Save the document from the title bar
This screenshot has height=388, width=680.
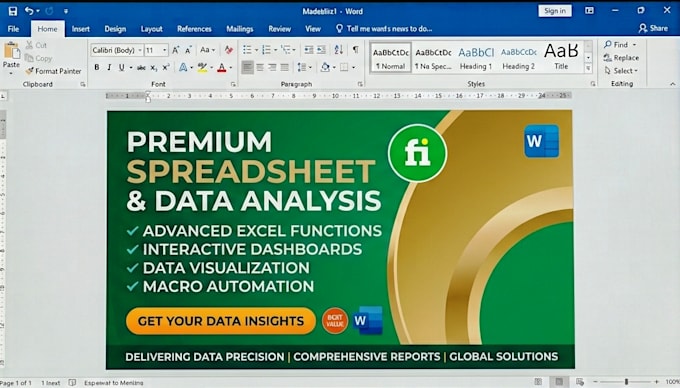click(x=13, y=11)
